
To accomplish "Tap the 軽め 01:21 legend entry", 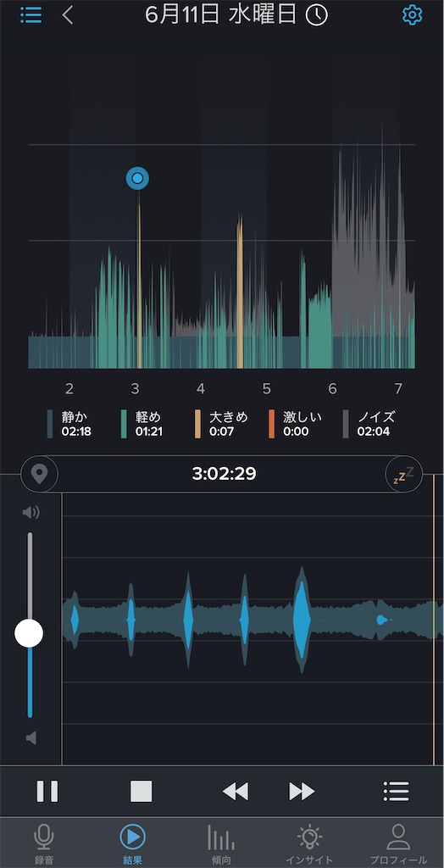I will pyautogui.click(x=142, y=424).
